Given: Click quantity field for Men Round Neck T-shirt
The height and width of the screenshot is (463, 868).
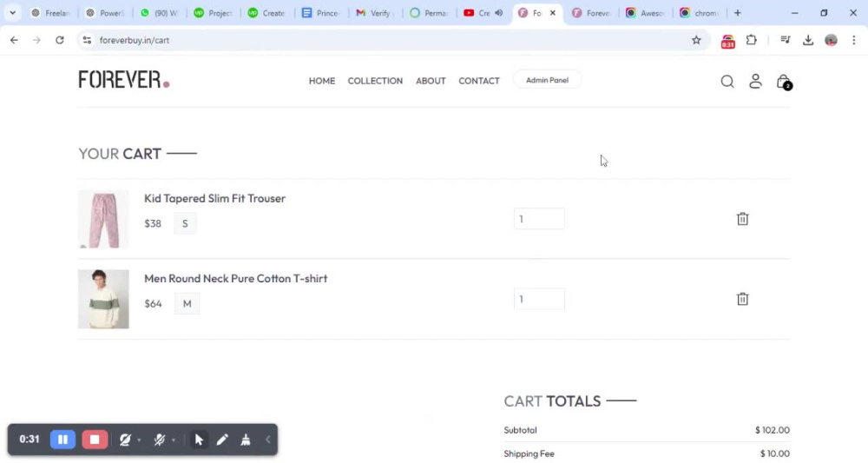Looking at the screenshot, I should [539, 299].
